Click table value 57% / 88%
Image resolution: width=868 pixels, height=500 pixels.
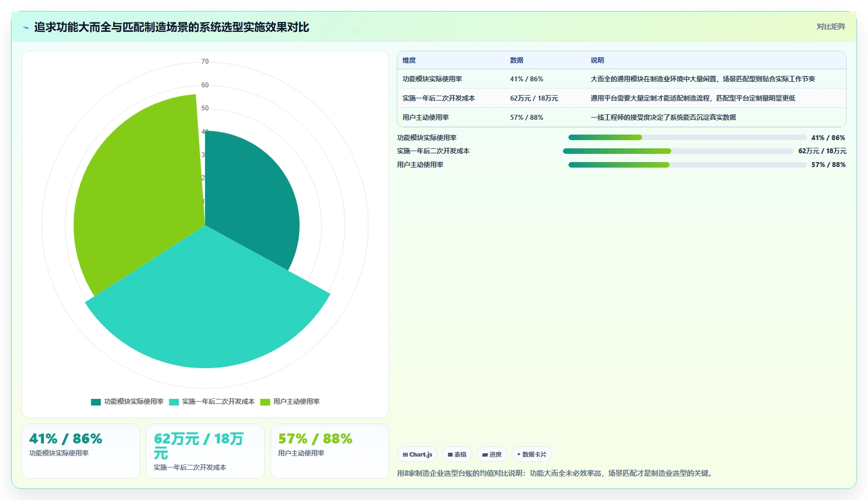coord(527,118)
